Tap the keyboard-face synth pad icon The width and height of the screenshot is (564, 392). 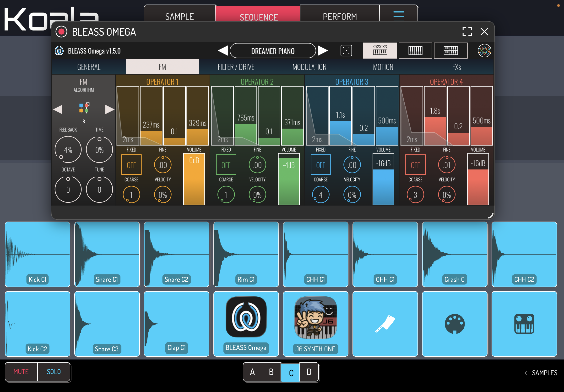[x=524, y=324]
